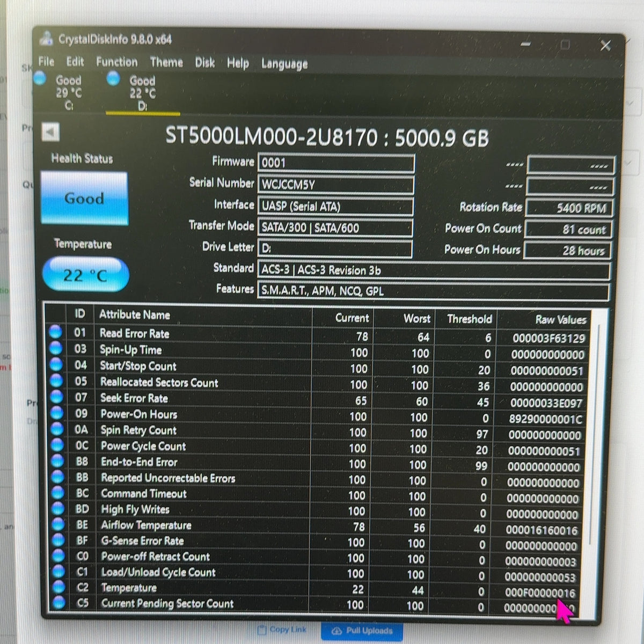This screenshot has width=644, height=644.
Task: Select the Airflow Temperature attribute name
Action: (x=147, y=525)
